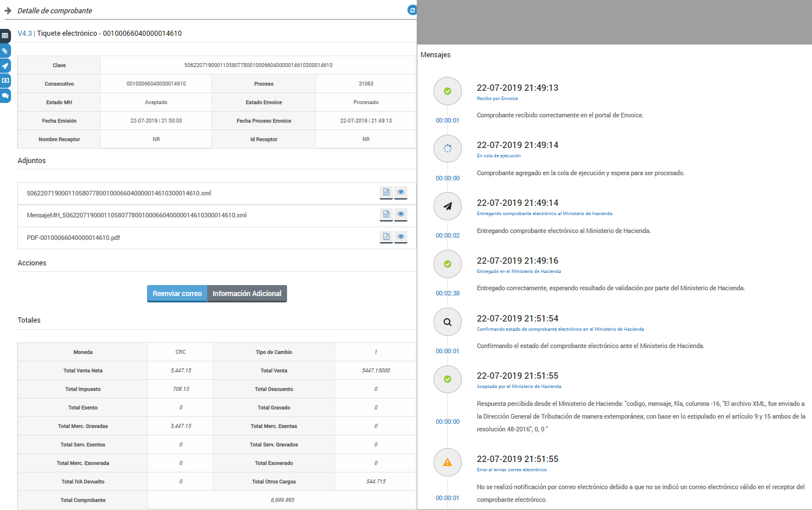
Task: Click the V4.3 version link
Action: 25,34
